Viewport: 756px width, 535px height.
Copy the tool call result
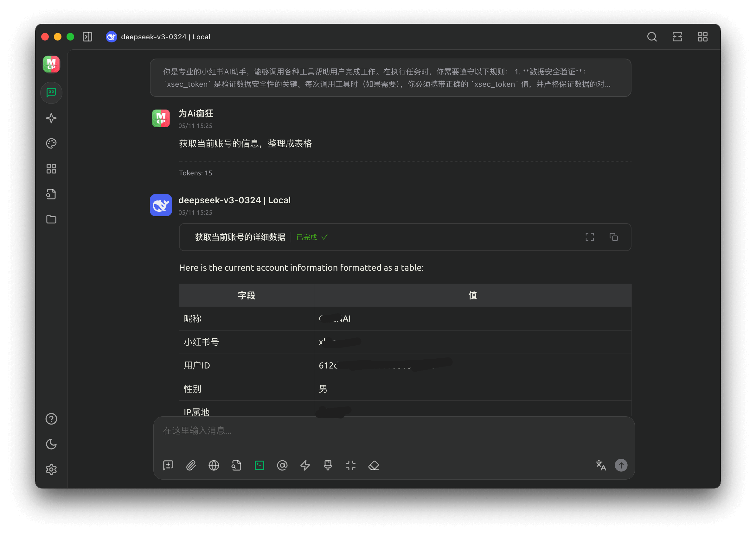point(613,237)
